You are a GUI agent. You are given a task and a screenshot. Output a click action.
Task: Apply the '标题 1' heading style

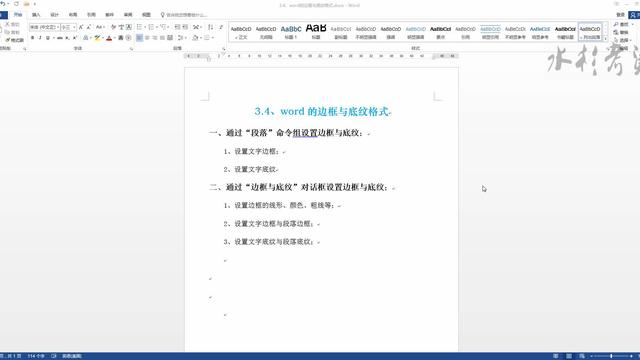(x=291, y=32)
